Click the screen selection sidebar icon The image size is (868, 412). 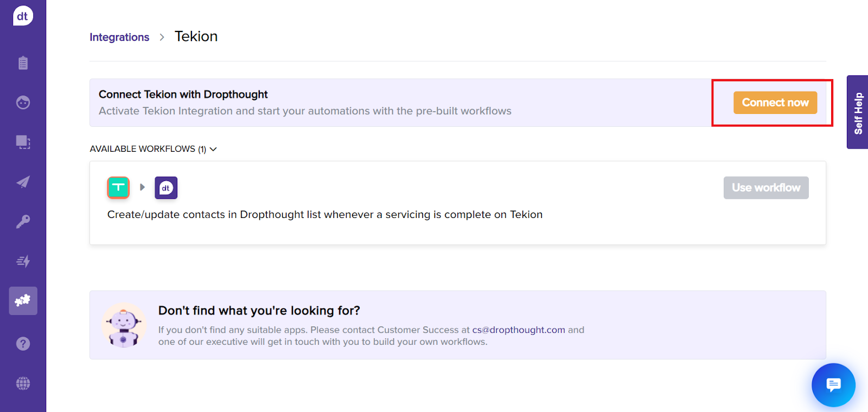(x=23, y=142)
